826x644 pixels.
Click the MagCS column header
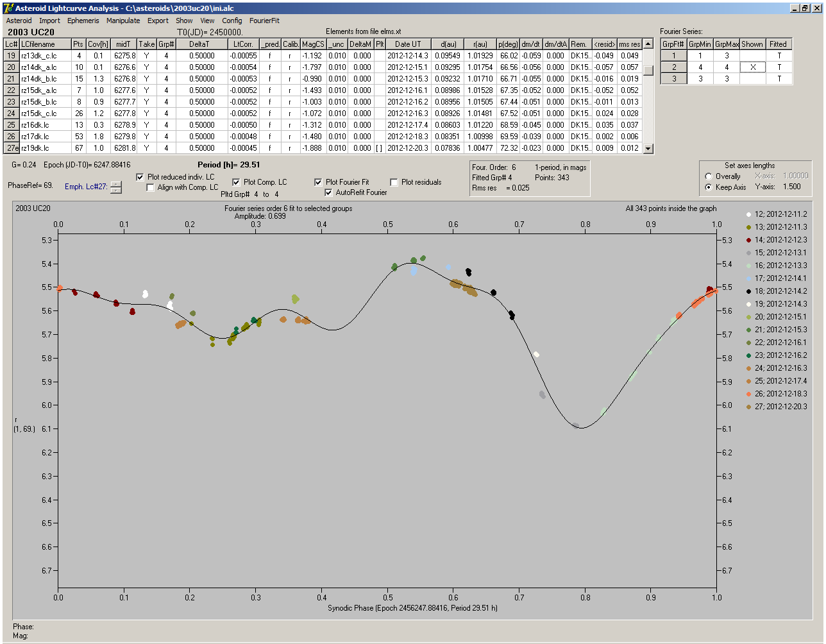pyautogui.click(x=313, y=44)
